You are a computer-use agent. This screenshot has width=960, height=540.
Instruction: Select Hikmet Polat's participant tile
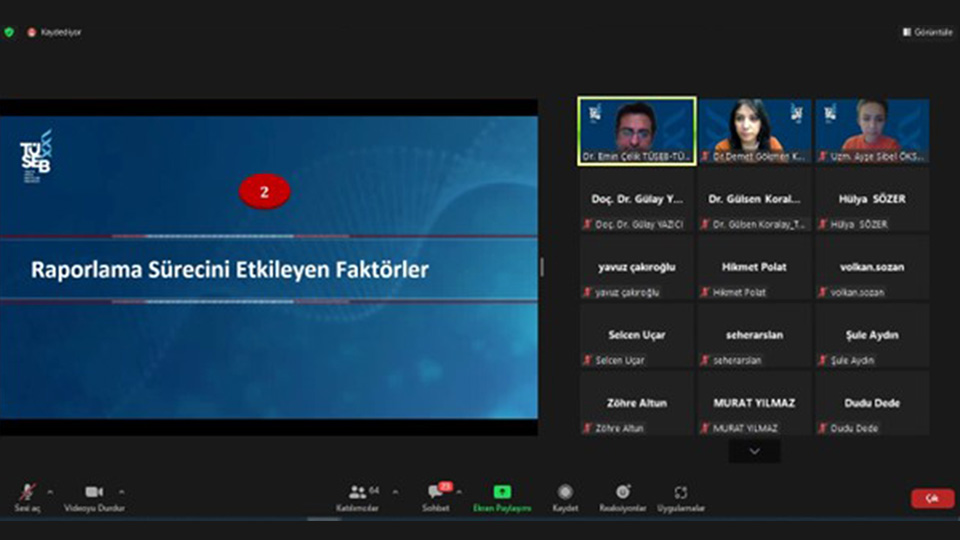coord(754,267)
